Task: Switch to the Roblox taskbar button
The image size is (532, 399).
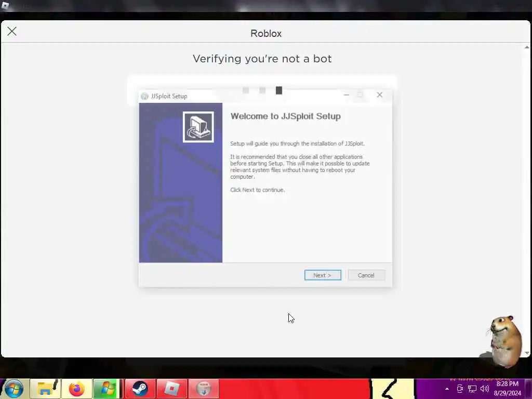Action: tap(171, 389)
